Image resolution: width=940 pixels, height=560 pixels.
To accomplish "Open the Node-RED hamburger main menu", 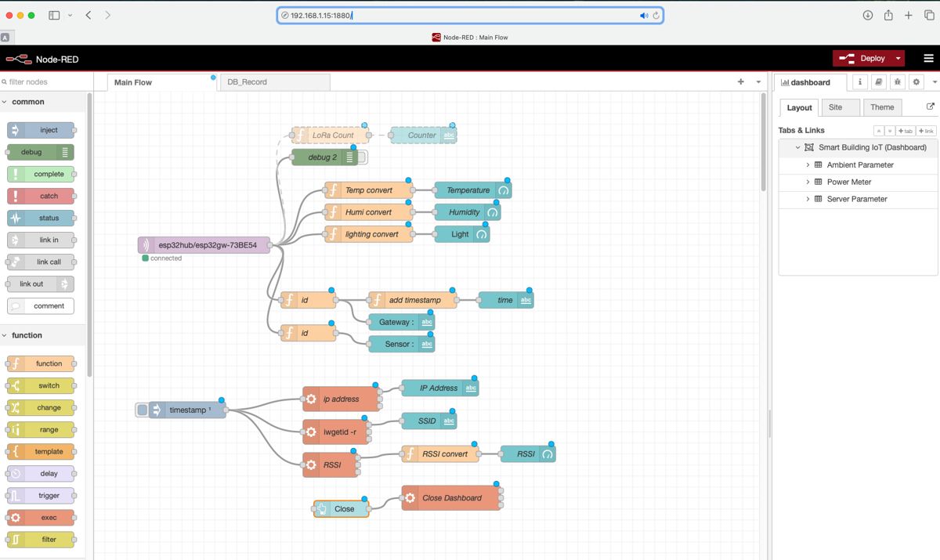I will (928, 58).
